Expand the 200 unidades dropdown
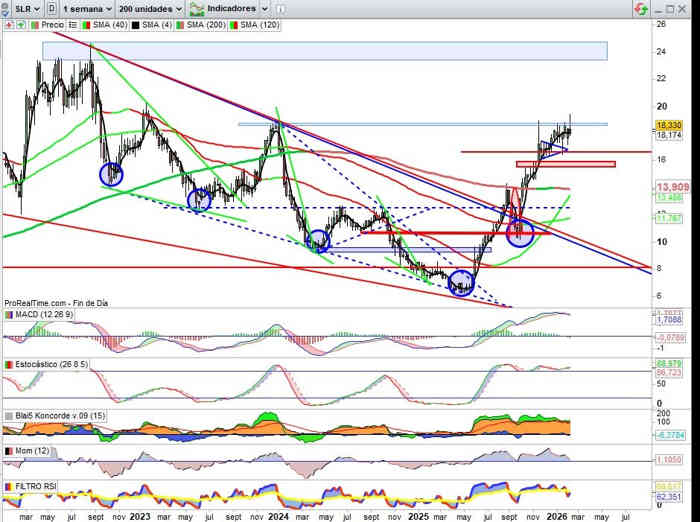Screen dimensions: 700x522 148,8
